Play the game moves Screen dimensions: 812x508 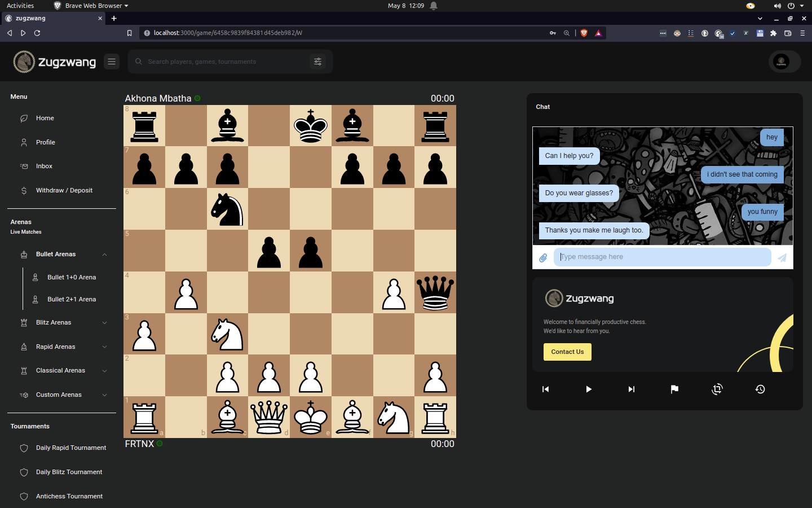coord(589,389)
